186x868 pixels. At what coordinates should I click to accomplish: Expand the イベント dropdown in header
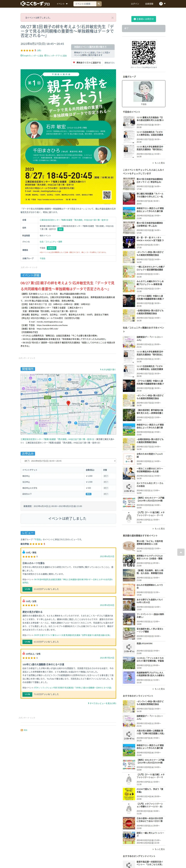coord(62,4)
